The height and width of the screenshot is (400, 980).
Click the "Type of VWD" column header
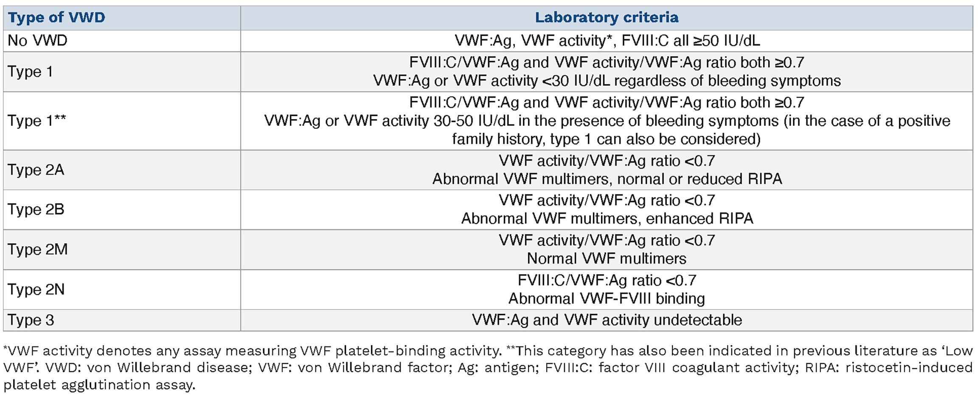(56, 17)
